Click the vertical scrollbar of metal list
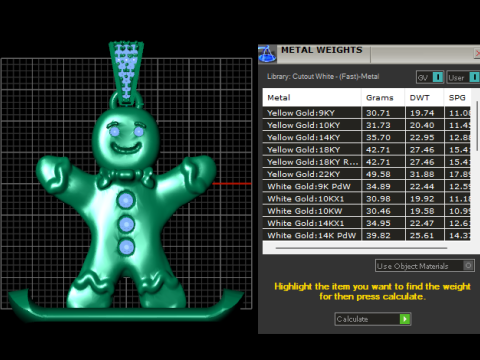 click(477, 126)
